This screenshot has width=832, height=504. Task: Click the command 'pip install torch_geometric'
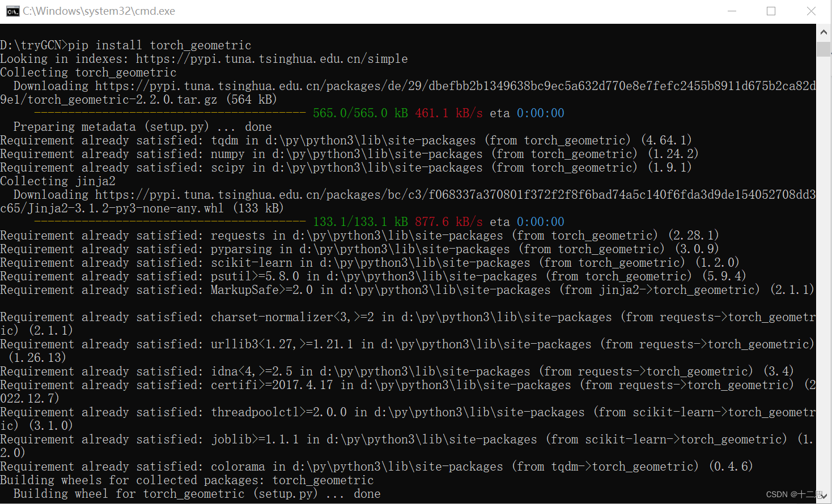click(x=159, y=45)
